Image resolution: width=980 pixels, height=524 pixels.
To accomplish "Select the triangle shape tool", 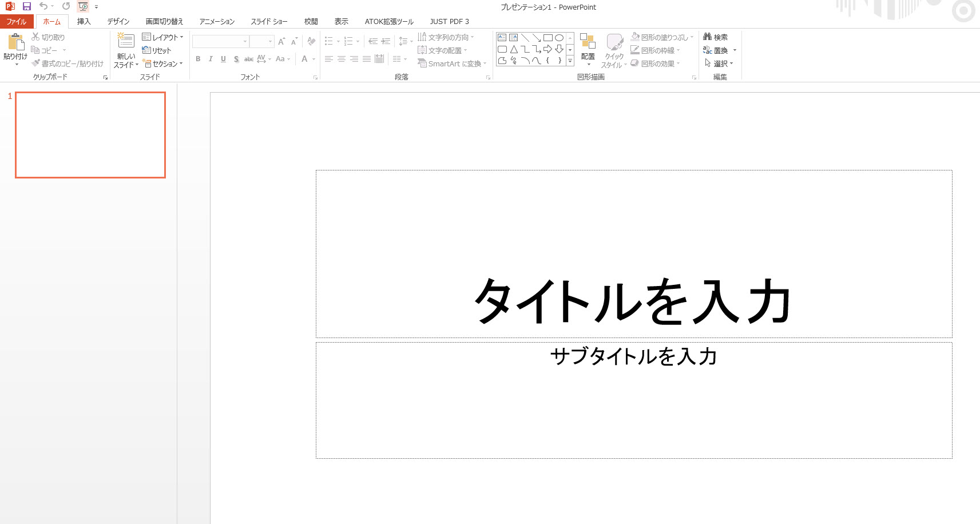I will [x=514, y=49].
